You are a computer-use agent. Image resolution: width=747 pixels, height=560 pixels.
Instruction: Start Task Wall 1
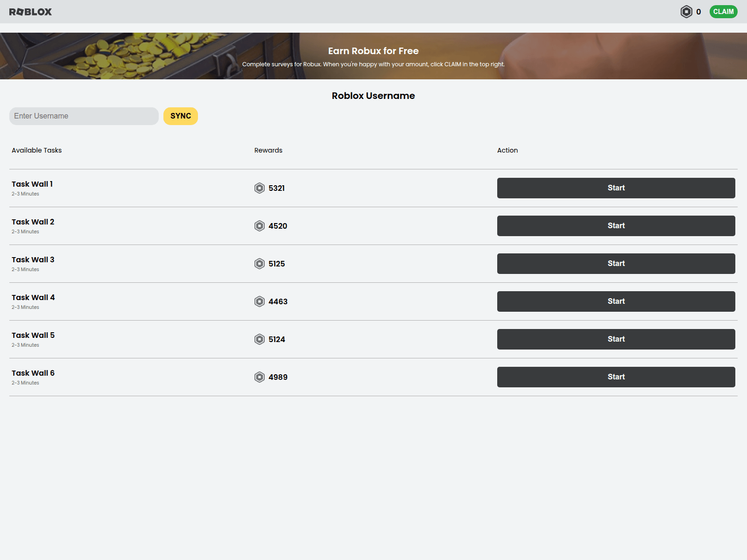(x=616, y=188)
